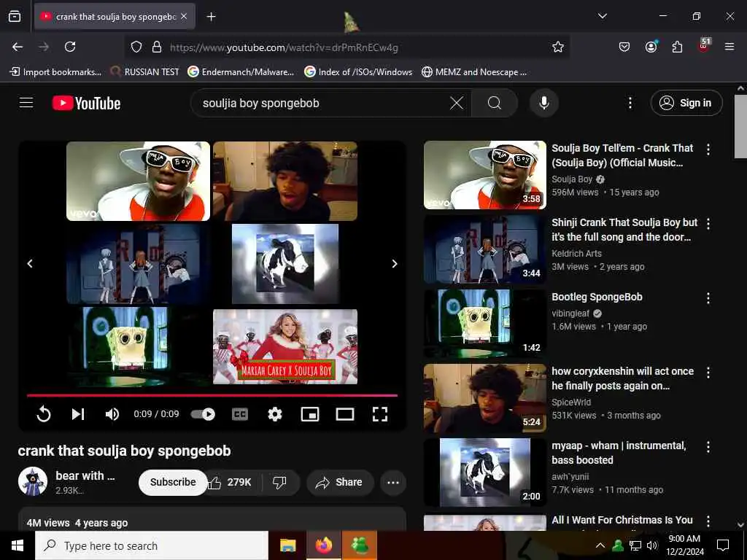
Task: Show previous end-screen suggestions arrow
Action: (29, 263)
